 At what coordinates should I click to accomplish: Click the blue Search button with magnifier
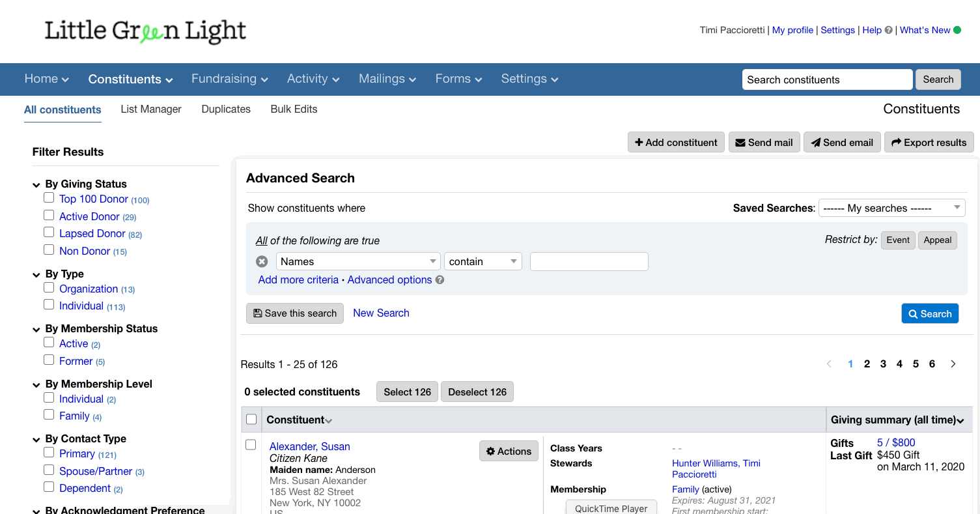pos(930,313)
